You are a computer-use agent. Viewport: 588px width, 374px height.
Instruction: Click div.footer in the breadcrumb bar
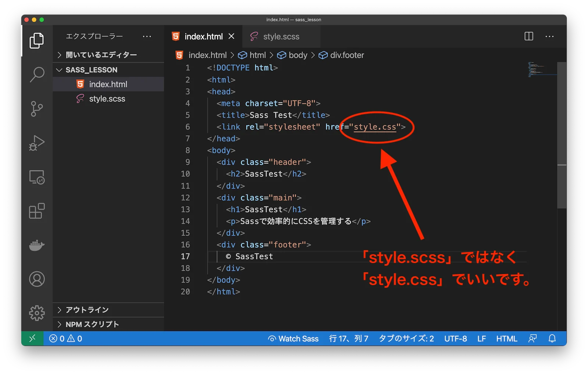[347, 55]
